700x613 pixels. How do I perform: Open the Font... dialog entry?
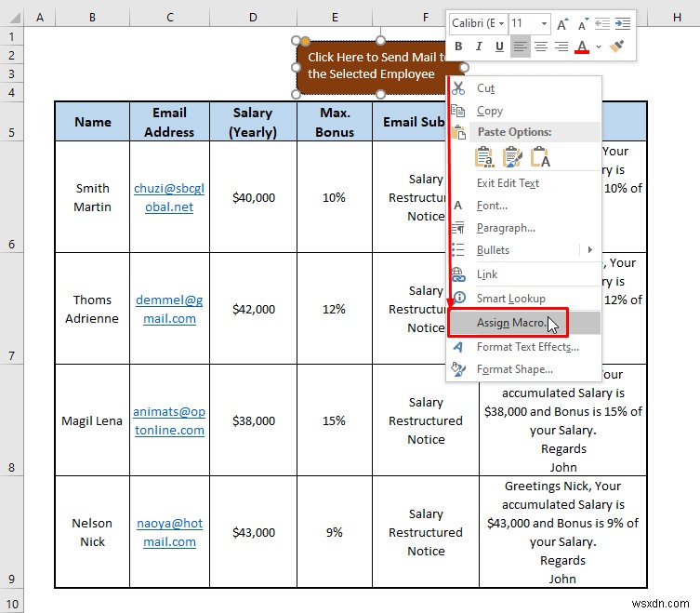click(524, 206)
